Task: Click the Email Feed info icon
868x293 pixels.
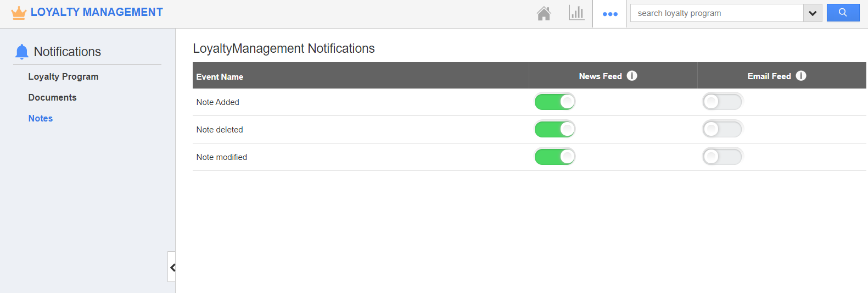Action: click(801, 76)
